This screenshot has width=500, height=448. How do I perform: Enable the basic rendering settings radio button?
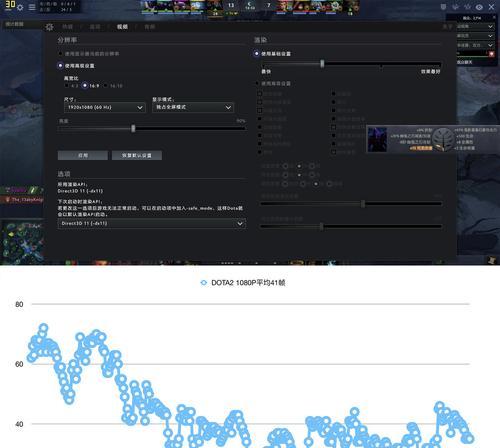[x=256, y=54]
